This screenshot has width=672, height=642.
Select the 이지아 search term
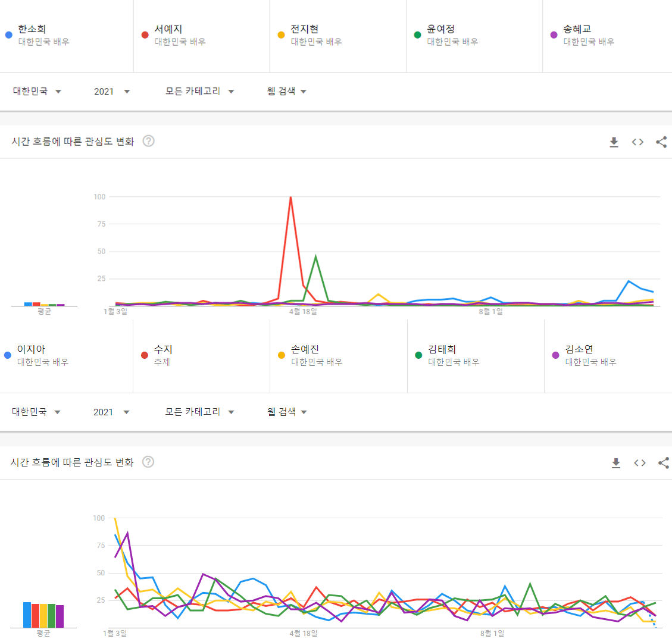(31, 349)
